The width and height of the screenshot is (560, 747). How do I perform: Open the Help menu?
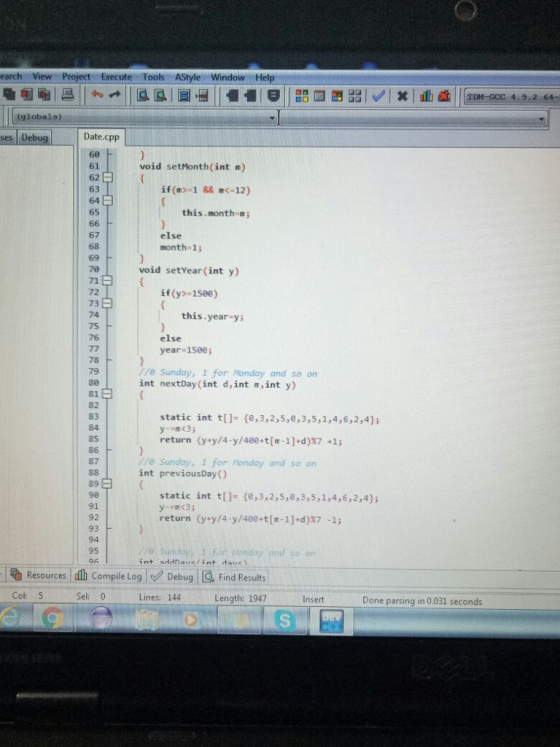(265, 77)
